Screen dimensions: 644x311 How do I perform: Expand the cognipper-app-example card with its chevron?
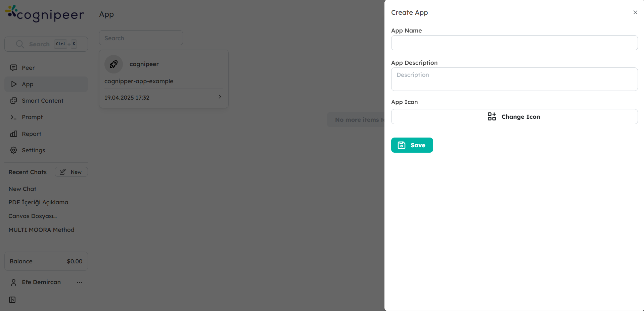(220, 97)
